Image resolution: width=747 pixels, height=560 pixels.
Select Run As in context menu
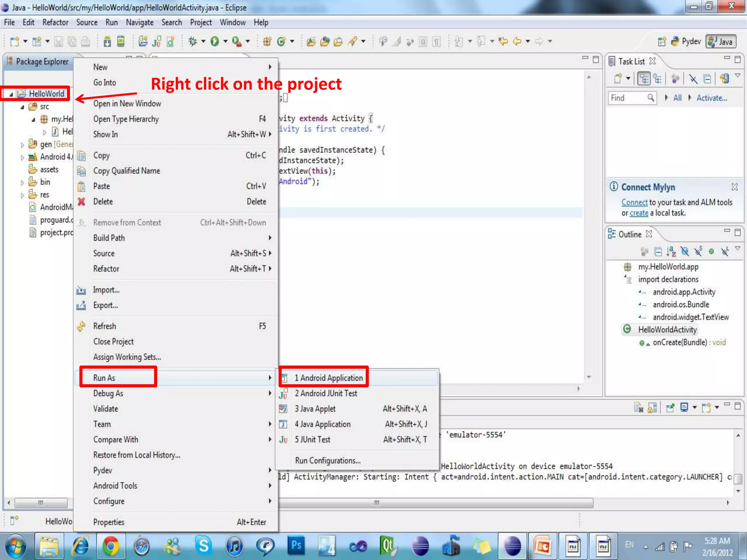point(176,378)
